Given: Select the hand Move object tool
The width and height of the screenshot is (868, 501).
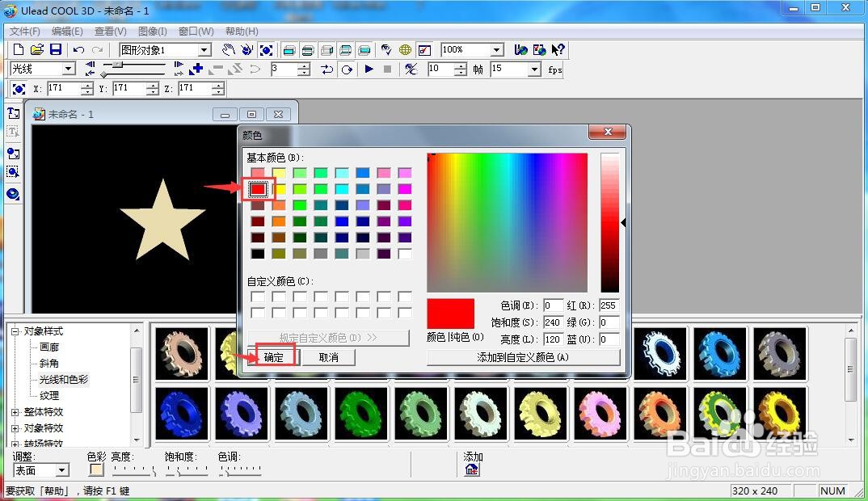Looking at the screenshot, I should (x=228, y=50).
